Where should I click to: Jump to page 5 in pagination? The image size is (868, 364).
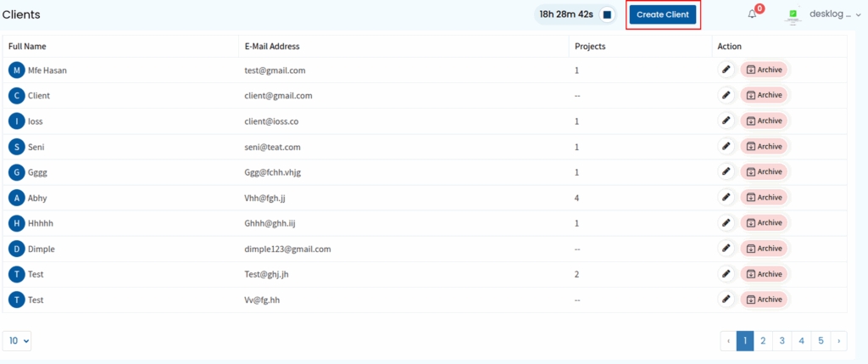(x=820, y=340)
